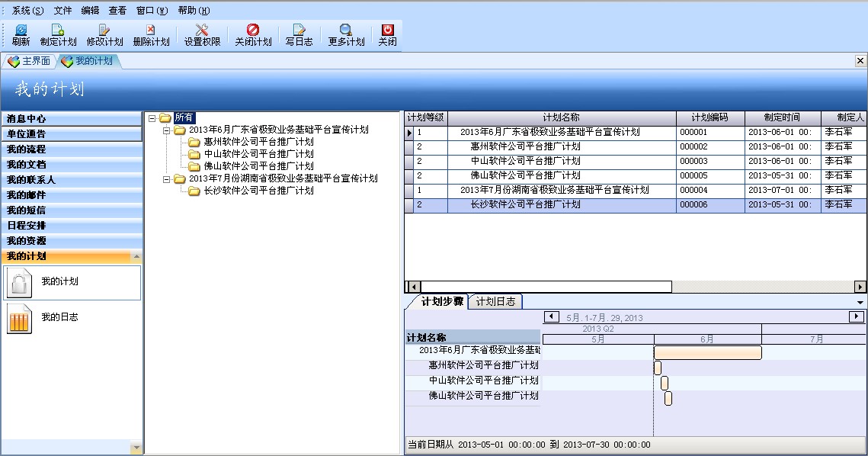Image resolution: width=868 pixels, height=456 pixels.
Task: Collapse the 所有 root tree node
Action: pyautogui.click(x=152, y=118)
